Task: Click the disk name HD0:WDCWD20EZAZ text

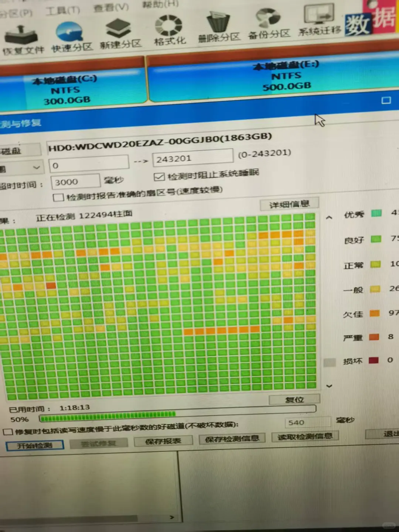Action: pyautogui.click(x=160, y=142)
